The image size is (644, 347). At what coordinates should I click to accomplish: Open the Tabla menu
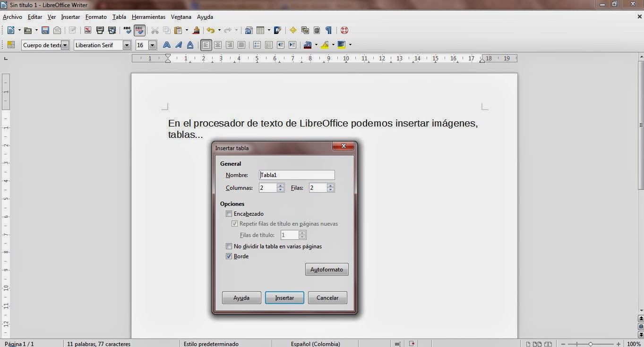119,17
